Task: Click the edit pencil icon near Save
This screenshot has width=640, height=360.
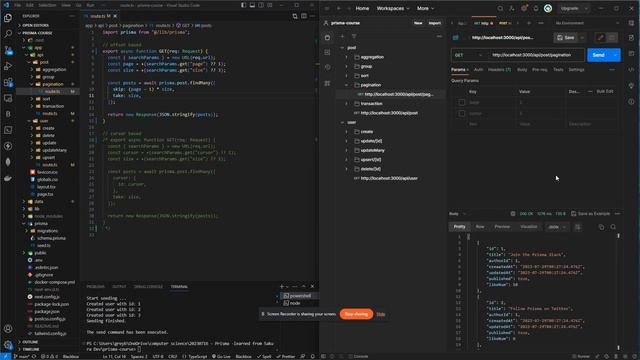Action: pyautogui.click(x=600, y=38)
